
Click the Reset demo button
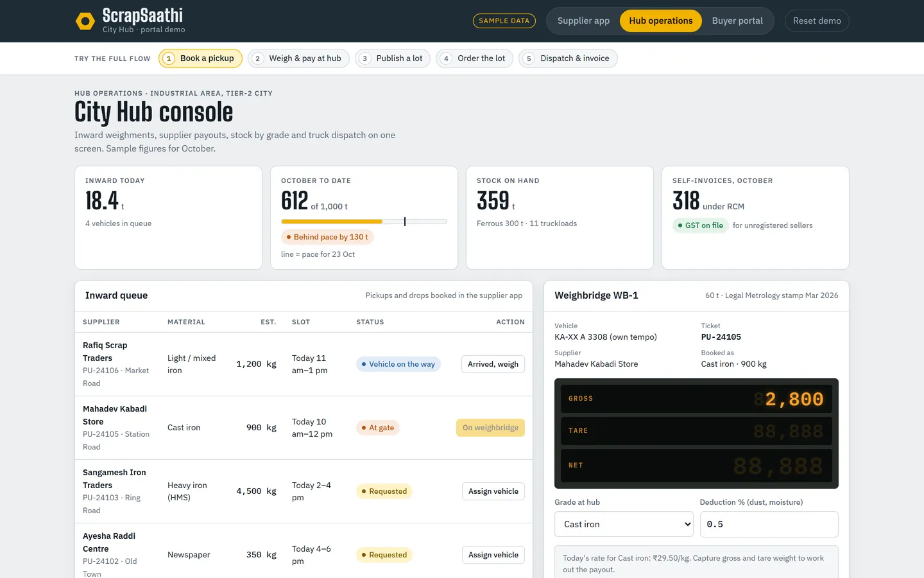[x=817, y=21]
